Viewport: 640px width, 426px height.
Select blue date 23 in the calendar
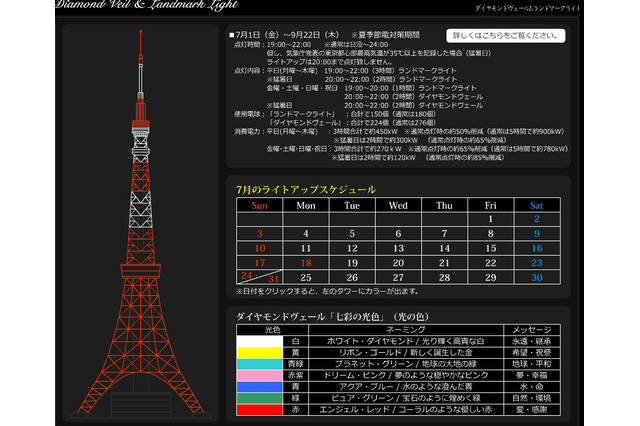click(x=537, y=263)
